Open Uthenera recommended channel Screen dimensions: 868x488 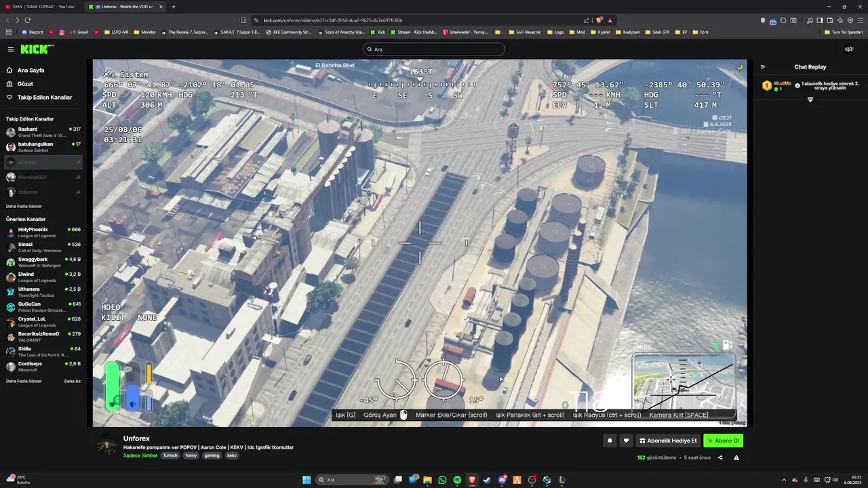point(43,292)
